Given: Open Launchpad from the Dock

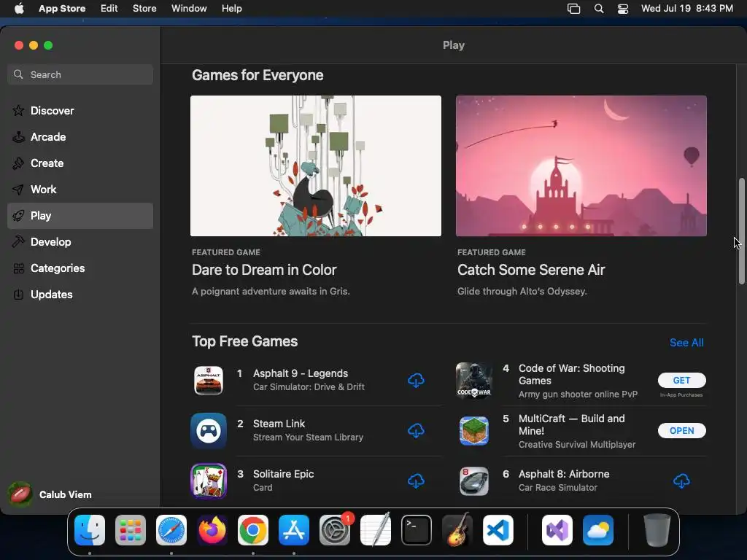Looking at the screenshot, I should 131,530.
